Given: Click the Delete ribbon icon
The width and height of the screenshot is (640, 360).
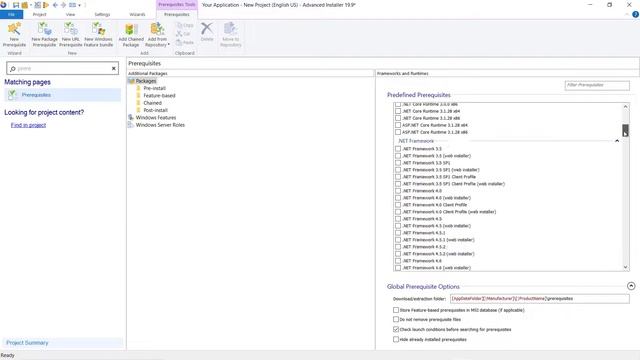Looking at the screenshot, I should 207,29.
